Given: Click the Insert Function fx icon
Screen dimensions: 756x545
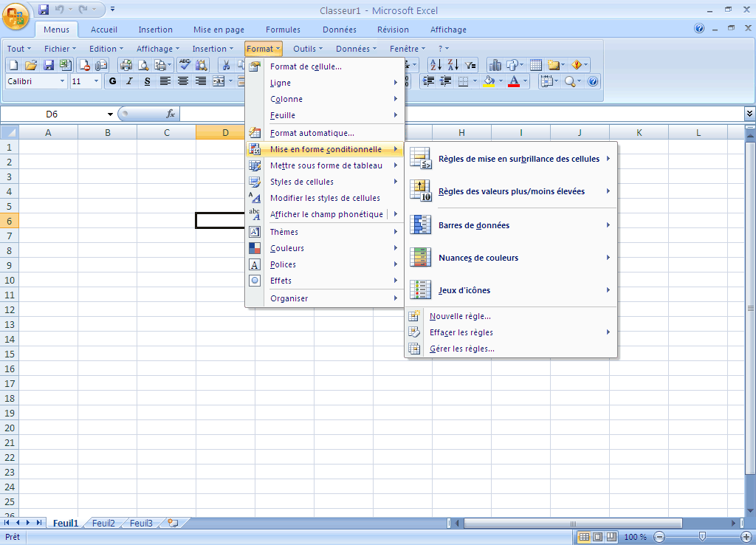Looking at the screenshot, I should point(171,114).
